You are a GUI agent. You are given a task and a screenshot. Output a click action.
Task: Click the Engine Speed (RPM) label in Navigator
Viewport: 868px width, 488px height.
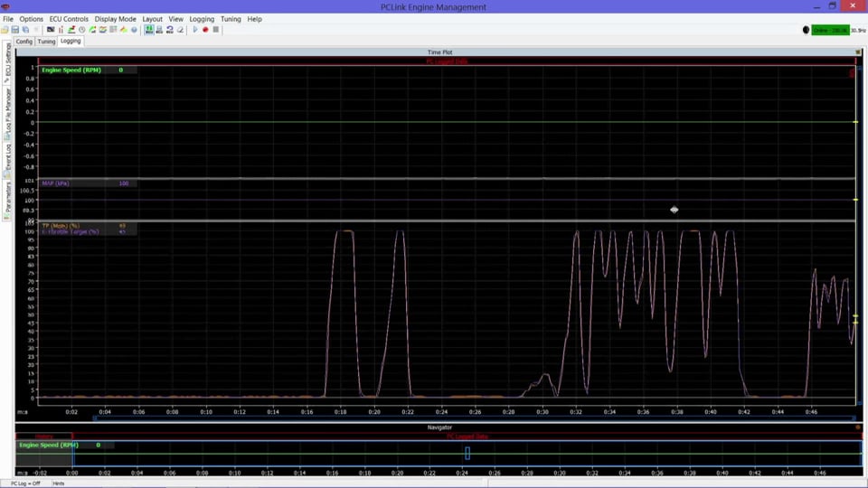(49, 445)
